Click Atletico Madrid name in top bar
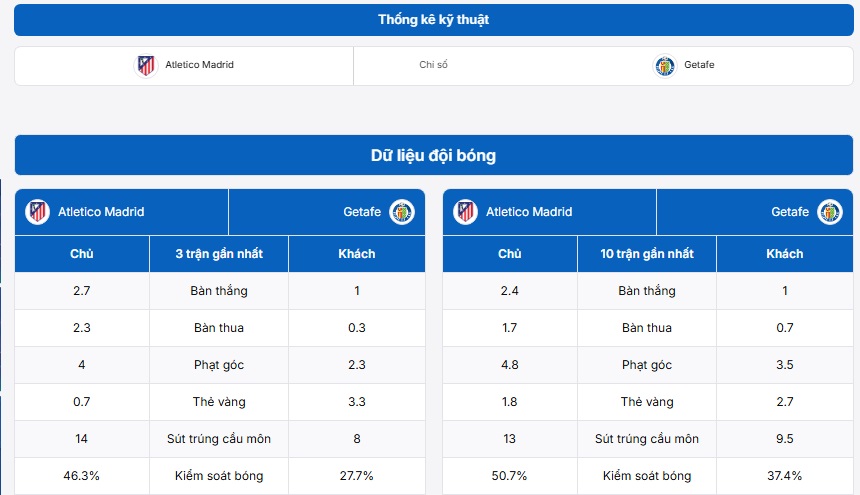Screen dimensions: 860x495 (199, 65)
